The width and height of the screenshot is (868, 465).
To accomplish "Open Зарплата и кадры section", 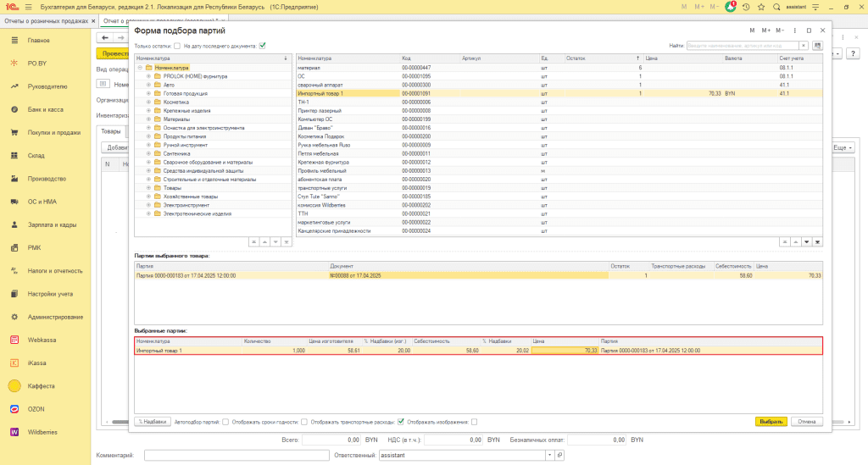I will [52, 225].
